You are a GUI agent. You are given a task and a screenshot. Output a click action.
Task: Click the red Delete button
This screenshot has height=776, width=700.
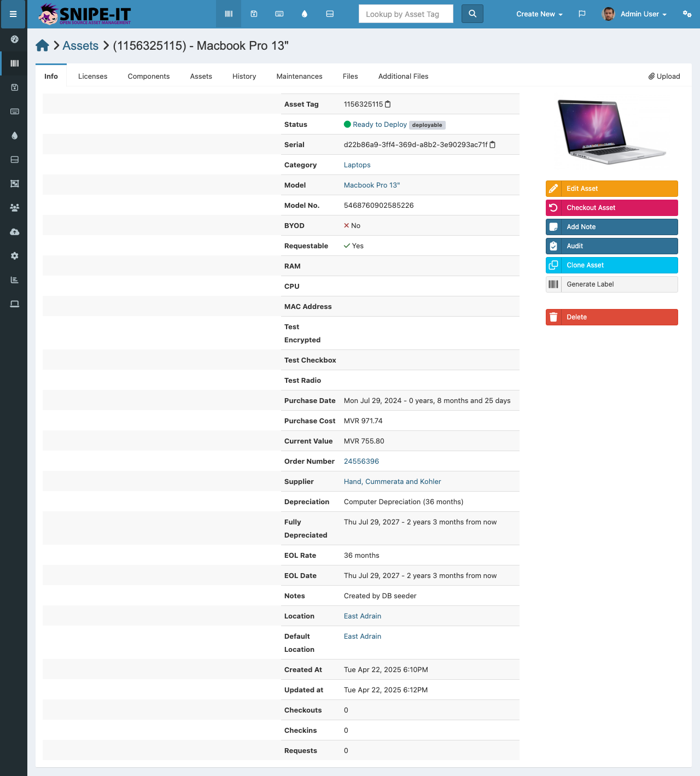pos(611,317)
